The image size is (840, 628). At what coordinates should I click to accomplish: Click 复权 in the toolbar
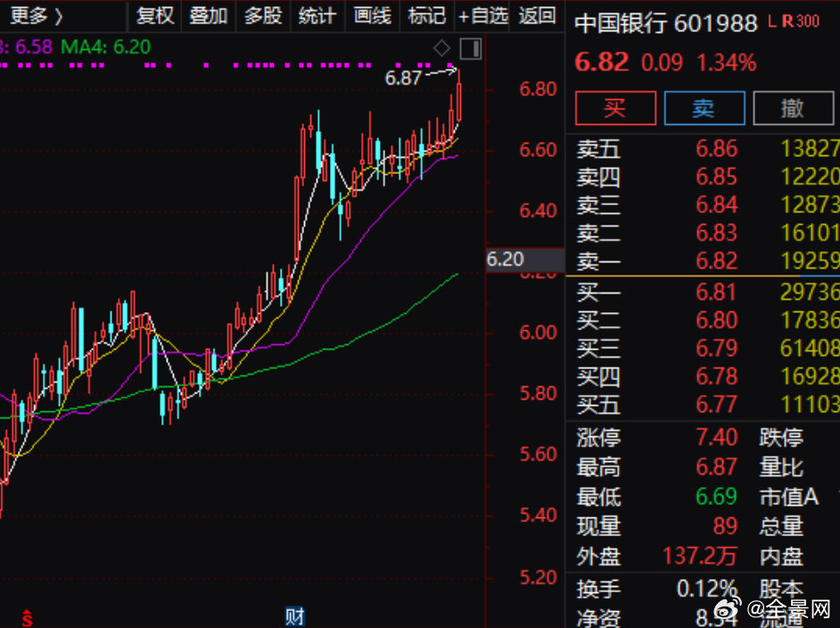pos(155,16)
